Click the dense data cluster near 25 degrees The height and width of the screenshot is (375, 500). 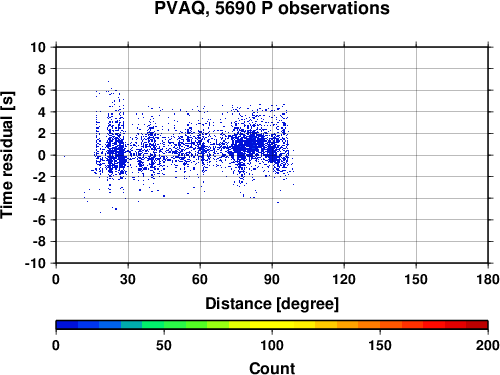click(x=116, y=153)
